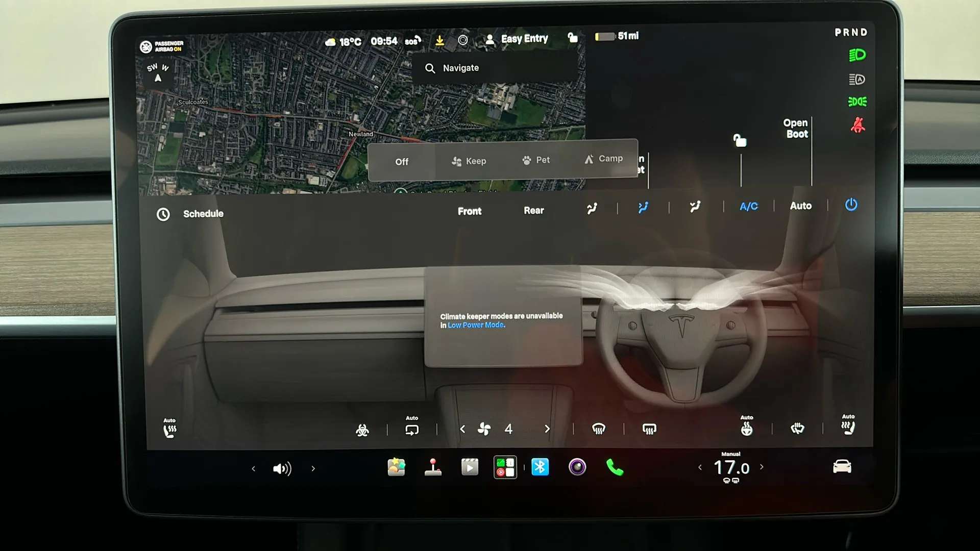Tap the Sculcoates map label
The height and width of the screenshot is (551, 980).
[193, 103]
